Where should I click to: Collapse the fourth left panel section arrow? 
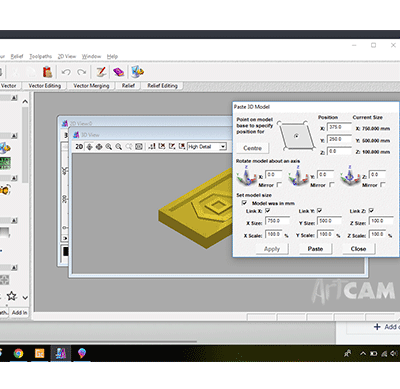(x=14, y=221)
